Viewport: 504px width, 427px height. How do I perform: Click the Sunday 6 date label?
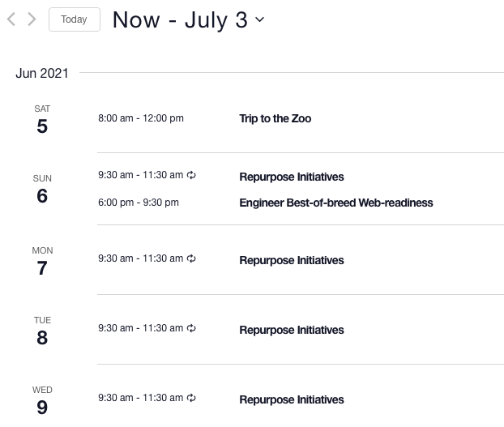42,189
